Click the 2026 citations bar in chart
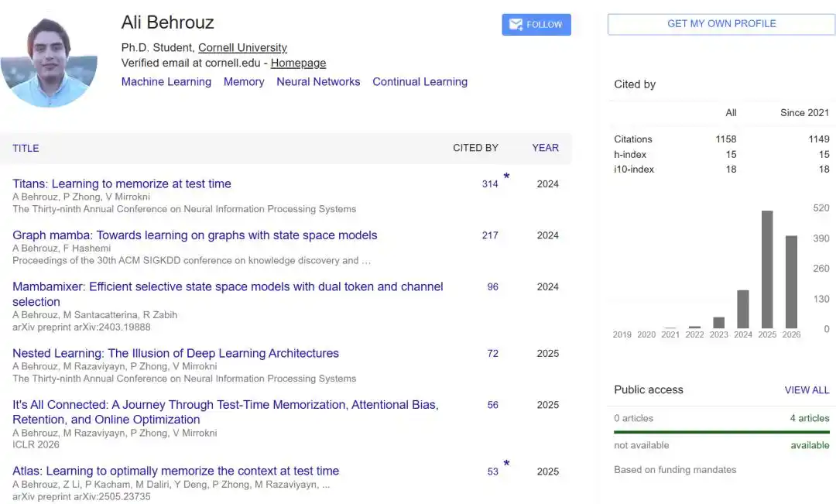Screen dimensions: 836x504 791,282
